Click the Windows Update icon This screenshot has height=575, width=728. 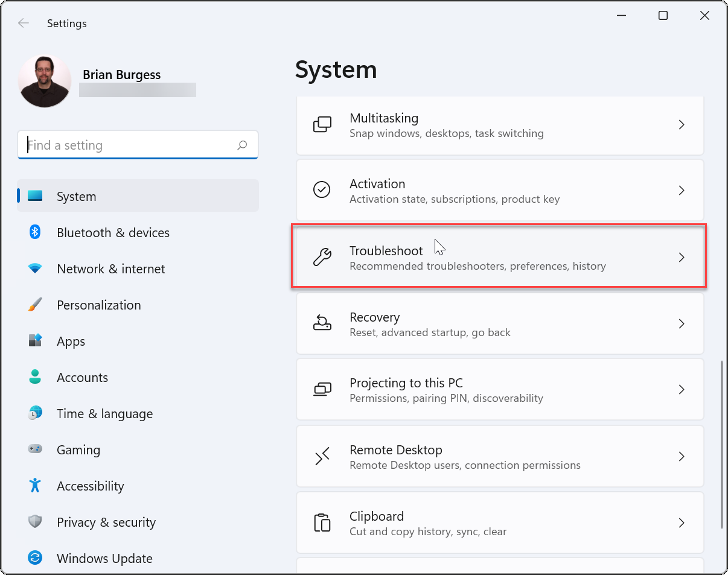(x=35, y=558)
